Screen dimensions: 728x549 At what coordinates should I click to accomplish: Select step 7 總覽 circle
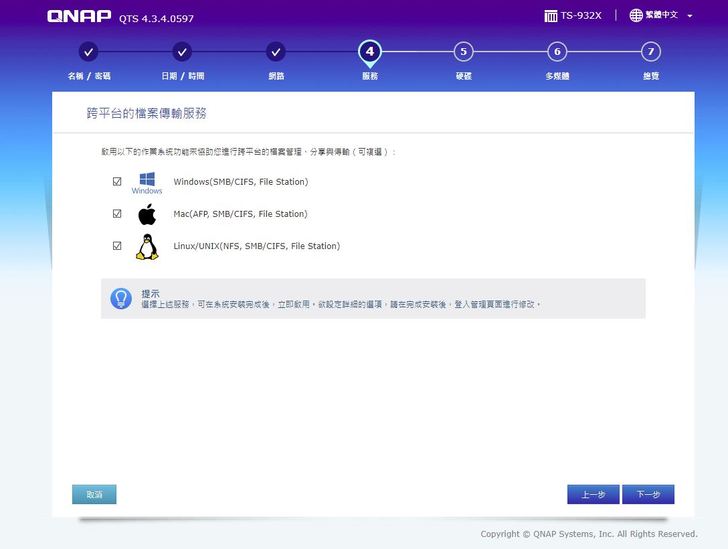coord(651,52)
